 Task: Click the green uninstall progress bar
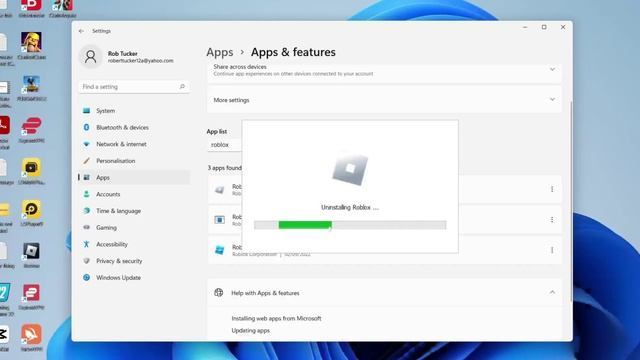click(305, 225)
